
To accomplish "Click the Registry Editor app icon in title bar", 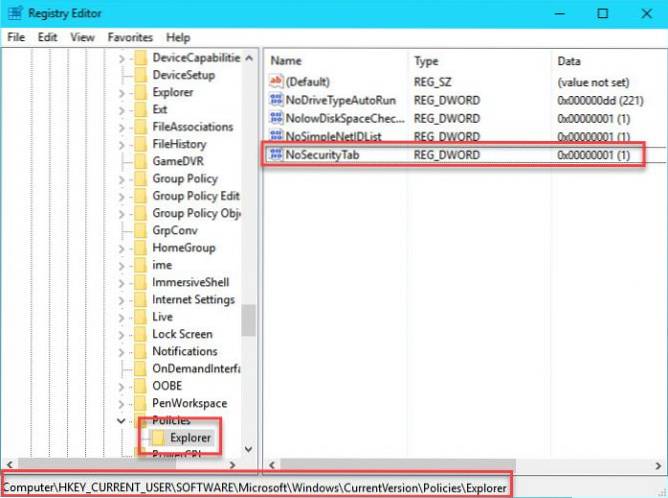I will 13,14.
